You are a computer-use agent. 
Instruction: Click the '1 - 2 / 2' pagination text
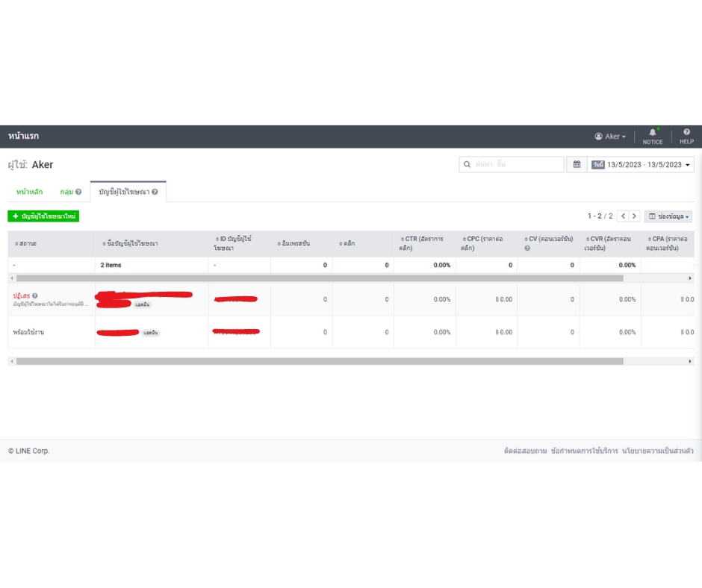click(x=600, y=216)
